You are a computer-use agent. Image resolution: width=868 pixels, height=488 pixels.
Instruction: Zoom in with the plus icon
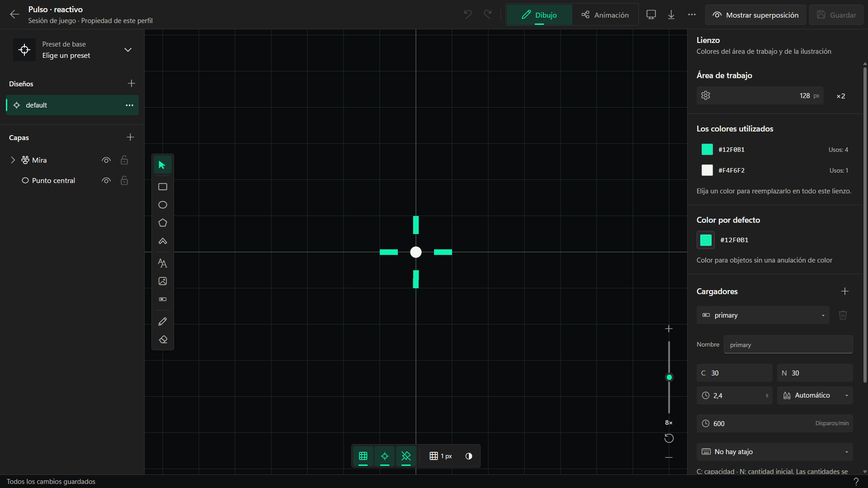point(669,328)
